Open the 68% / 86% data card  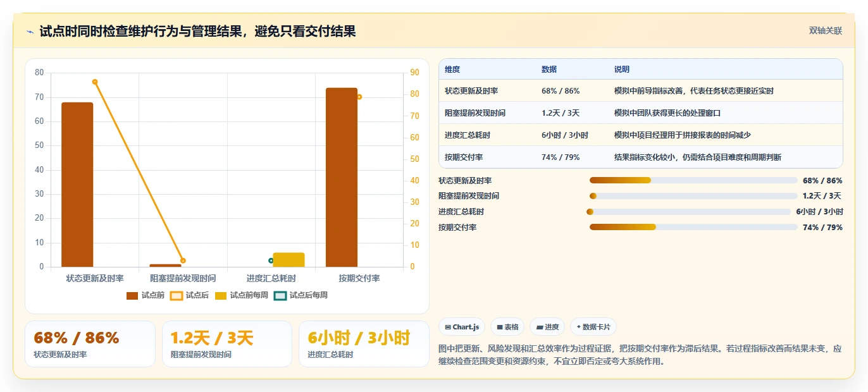[90, 344]
